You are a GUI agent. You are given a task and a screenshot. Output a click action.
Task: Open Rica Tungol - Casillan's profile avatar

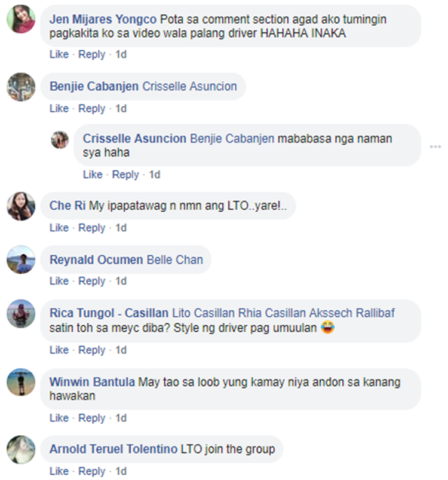tap(21, 314)
